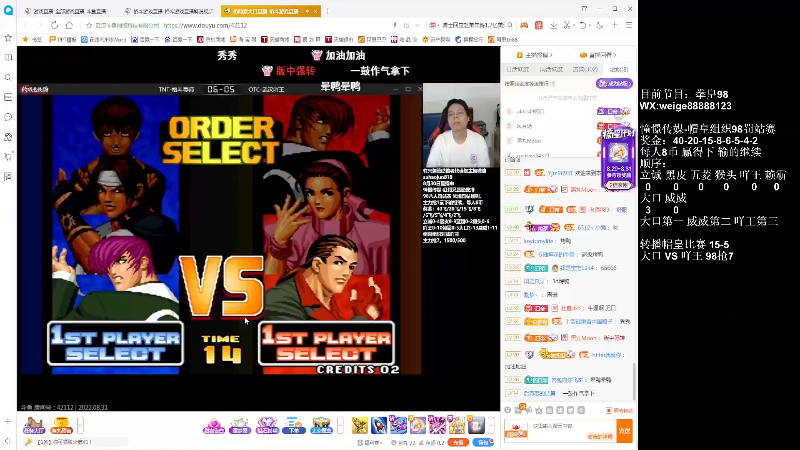Switch to the second browser tab
Screen dimensions: 800x450
[x=169, y=11]
